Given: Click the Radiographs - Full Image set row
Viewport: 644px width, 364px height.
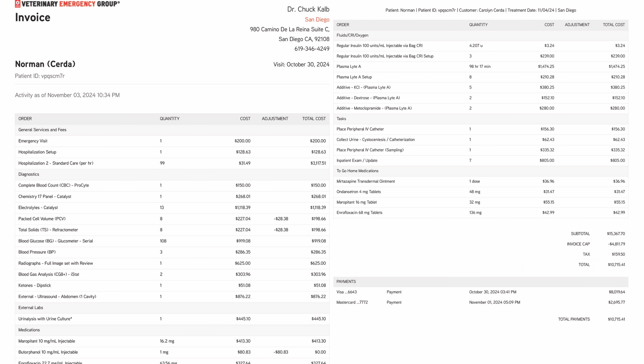Looking at the screenshot, I should (x=56, y=263).
